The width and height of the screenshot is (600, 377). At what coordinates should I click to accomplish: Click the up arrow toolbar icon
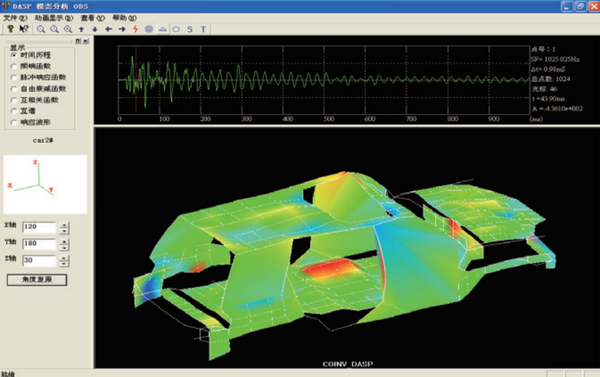81,29
